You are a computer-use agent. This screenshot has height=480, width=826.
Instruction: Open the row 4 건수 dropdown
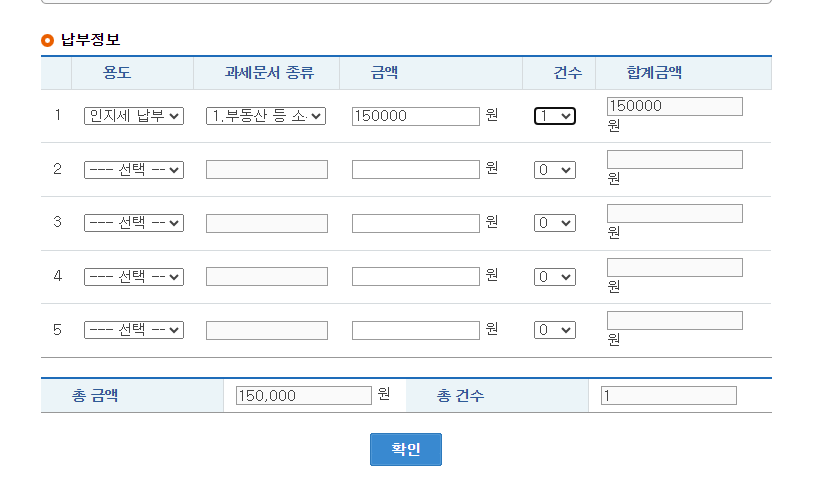[555, 277]
